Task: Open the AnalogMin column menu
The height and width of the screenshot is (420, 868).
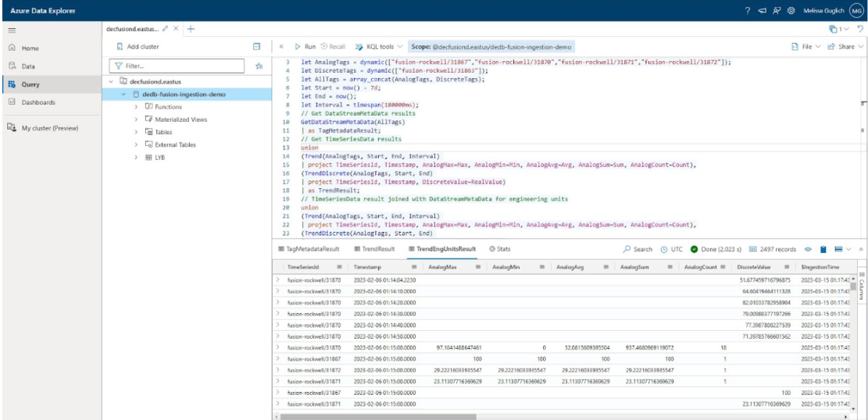Action: [542, 267]
